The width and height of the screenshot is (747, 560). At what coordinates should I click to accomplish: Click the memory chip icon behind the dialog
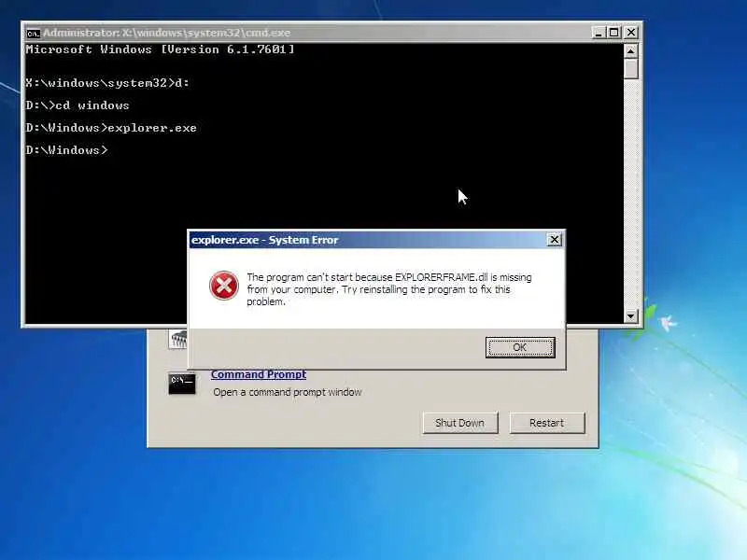178,339
